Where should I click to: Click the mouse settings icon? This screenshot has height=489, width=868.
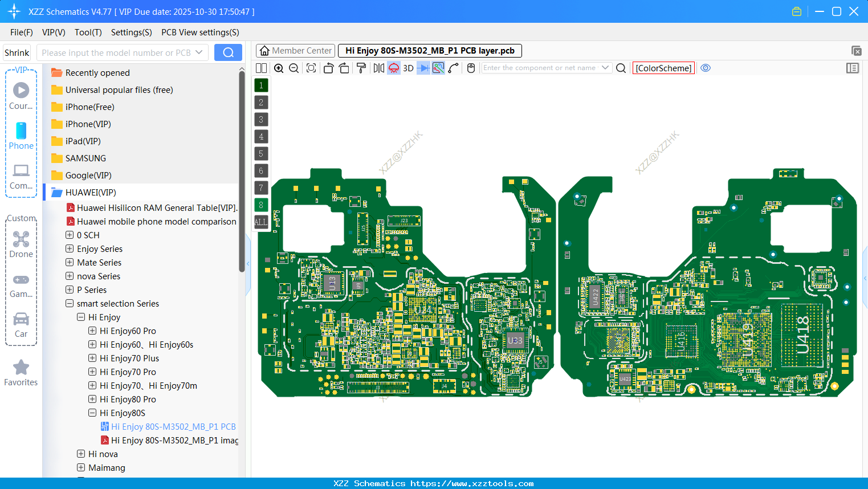click(x=471, y=68)
